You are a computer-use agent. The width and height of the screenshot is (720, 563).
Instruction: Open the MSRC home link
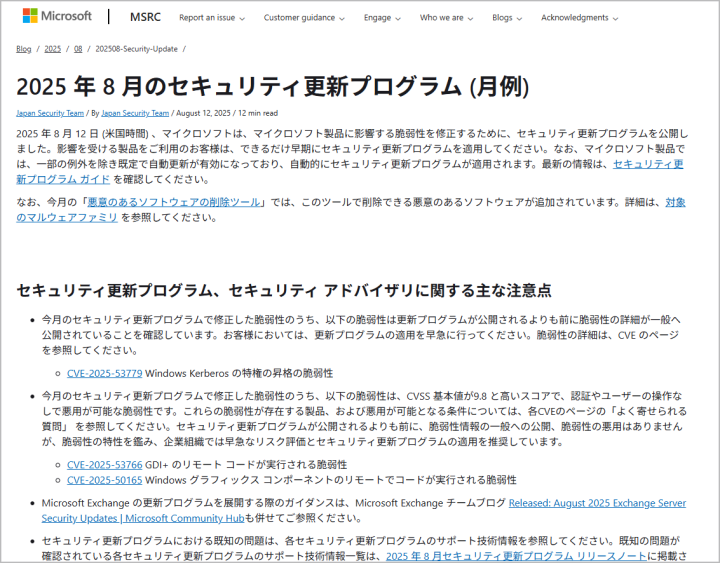[x=145, y=17]
